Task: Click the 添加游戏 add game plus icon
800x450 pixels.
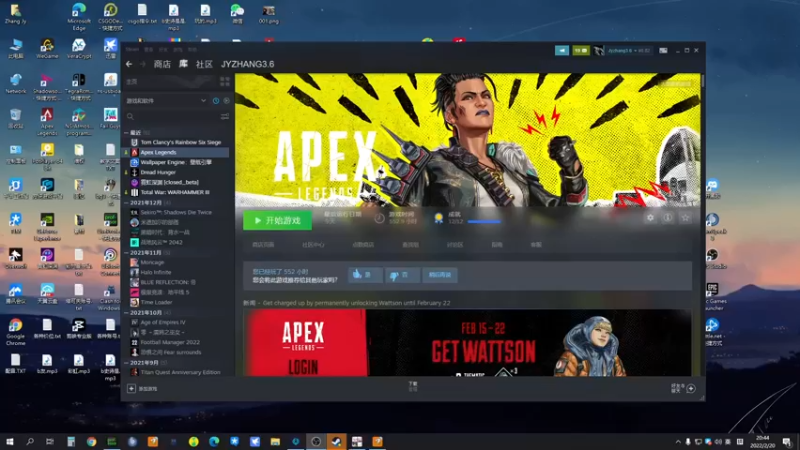Action: [131, 389]
